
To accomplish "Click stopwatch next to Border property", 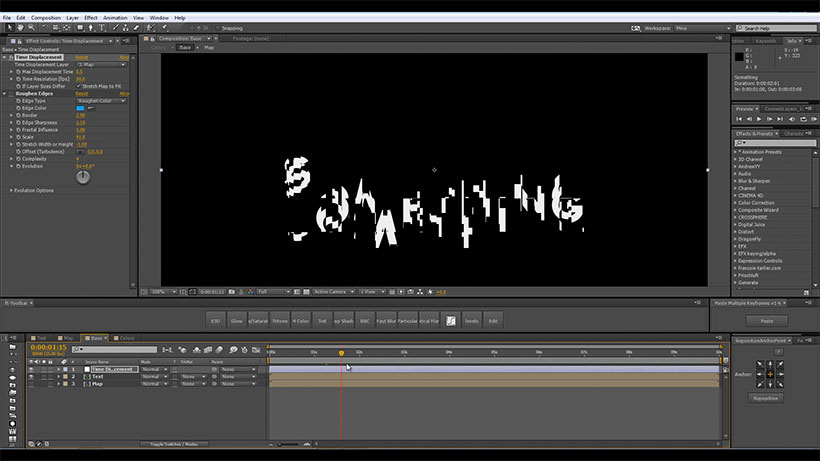I will point(18,116).
